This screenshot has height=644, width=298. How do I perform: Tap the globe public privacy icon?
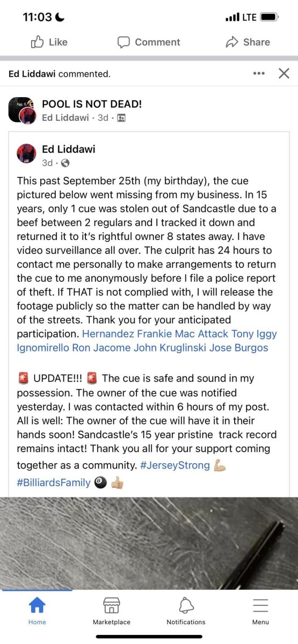(65, 163)
